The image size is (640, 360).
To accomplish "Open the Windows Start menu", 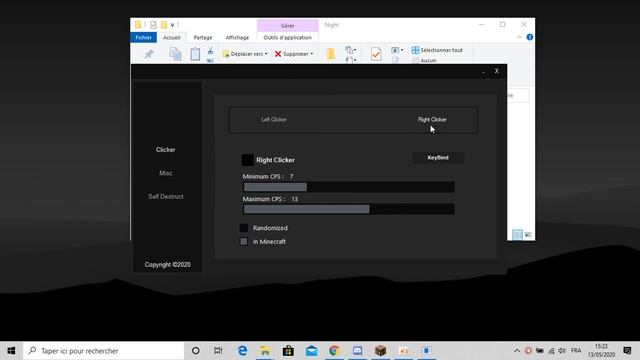I will tap(11, 351).
